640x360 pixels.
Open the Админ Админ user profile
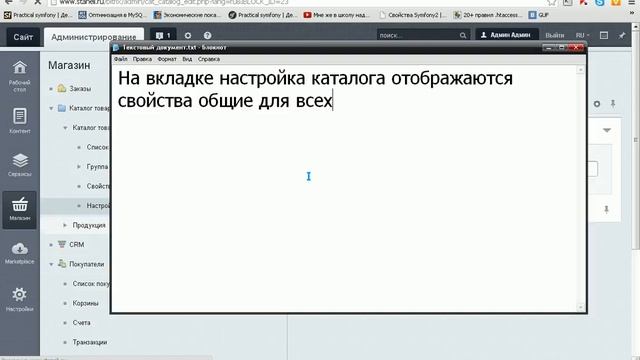pos(506,36)
